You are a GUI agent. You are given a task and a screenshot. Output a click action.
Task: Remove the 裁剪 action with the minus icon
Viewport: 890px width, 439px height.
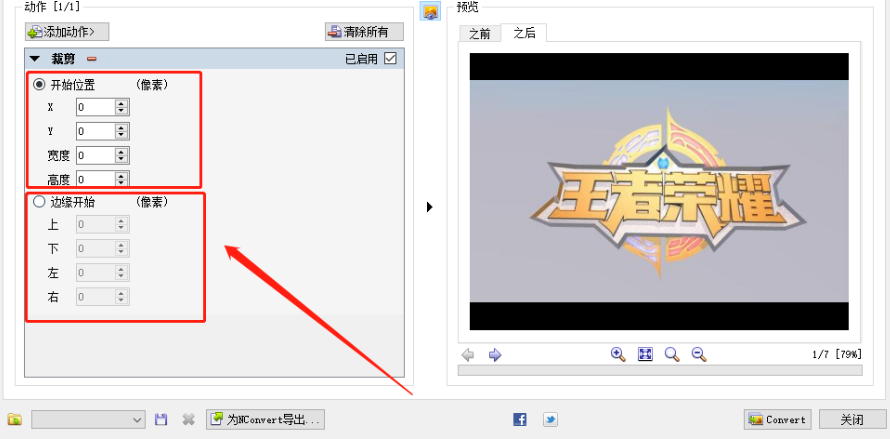point(91,58)
